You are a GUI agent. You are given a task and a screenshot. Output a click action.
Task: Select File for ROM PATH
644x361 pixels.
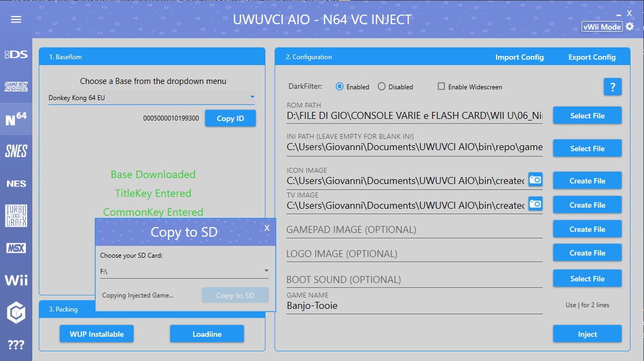point(587,116)
